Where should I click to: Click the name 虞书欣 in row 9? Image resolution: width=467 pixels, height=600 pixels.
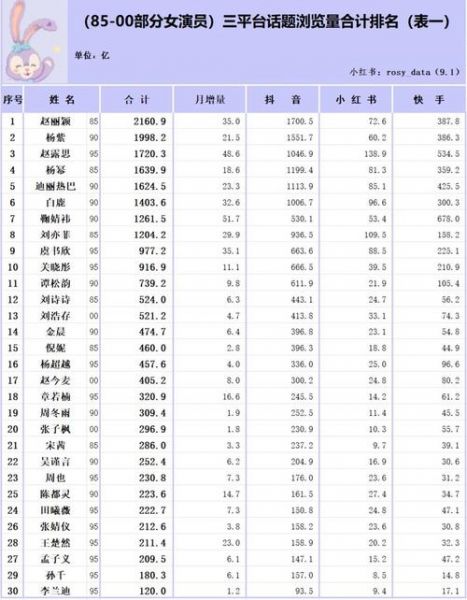[56, 251]
